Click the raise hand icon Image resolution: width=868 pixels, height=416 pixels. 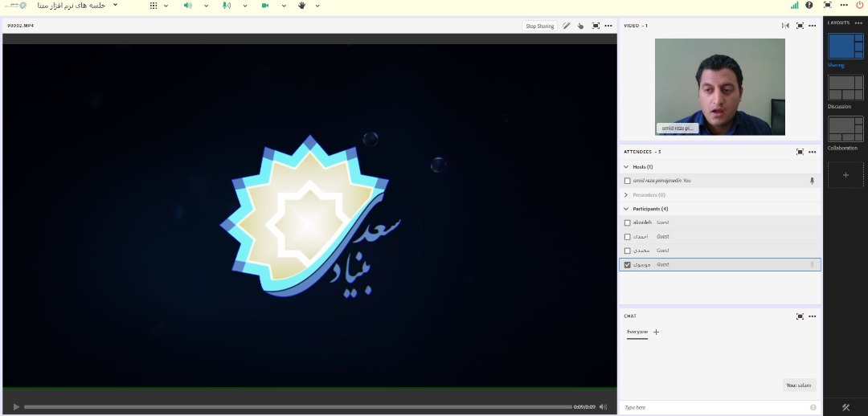point(302,6)
